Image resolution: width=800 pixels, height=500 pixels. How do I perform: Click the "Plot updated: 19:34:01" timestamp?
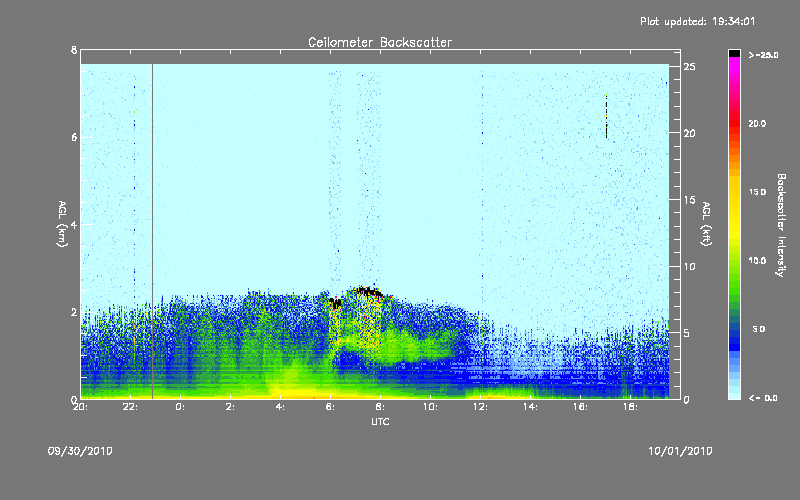pos(697,21)
